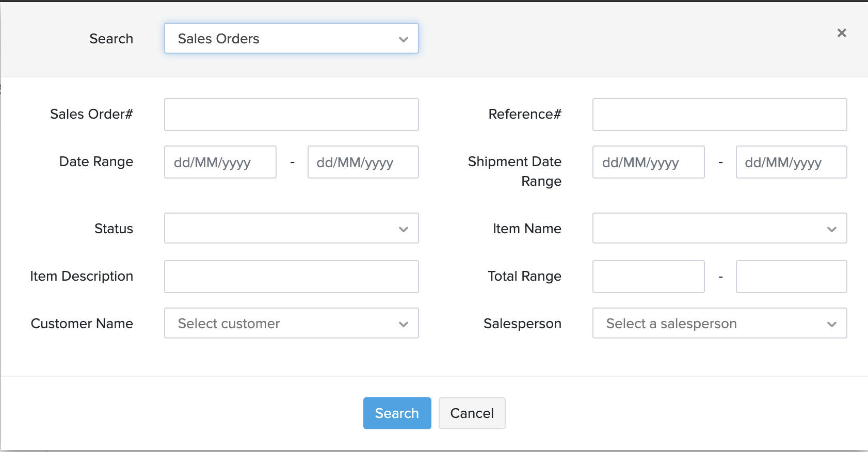This screenshot has width=868, height=452.
Task: Click the Sales Order# input field
Action: tap(291, 115)
